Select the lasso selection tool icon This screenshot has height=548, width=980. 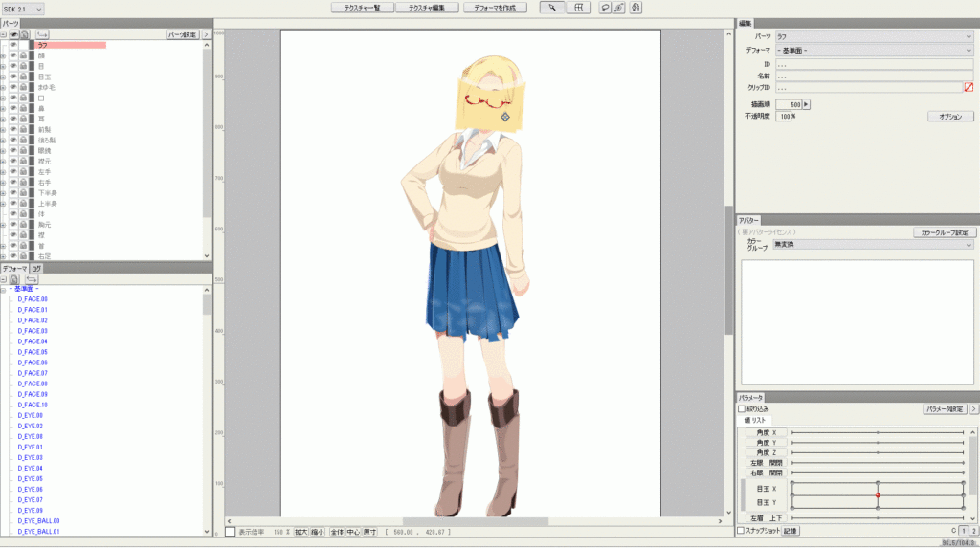[605, 8]
